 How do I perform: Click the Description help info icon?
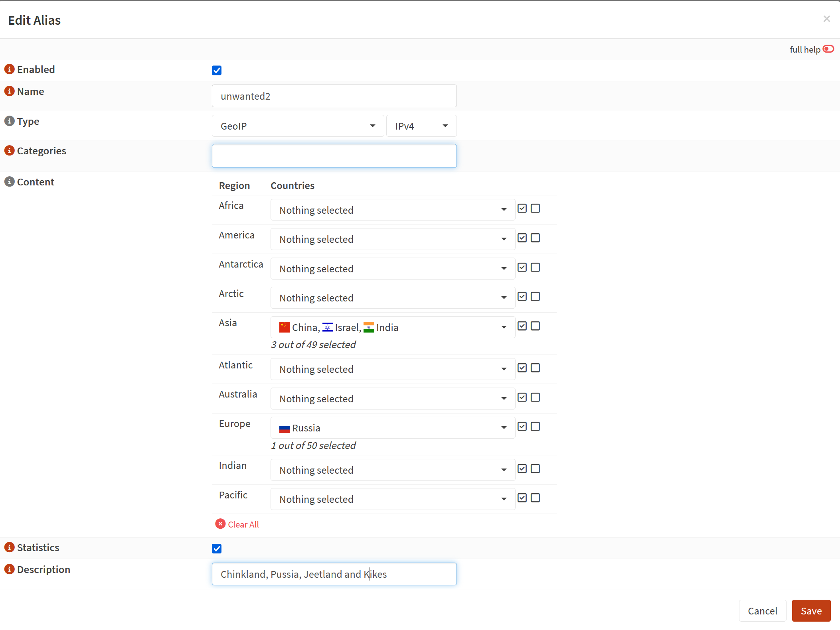pyautogui.click(x=9, y=569)
